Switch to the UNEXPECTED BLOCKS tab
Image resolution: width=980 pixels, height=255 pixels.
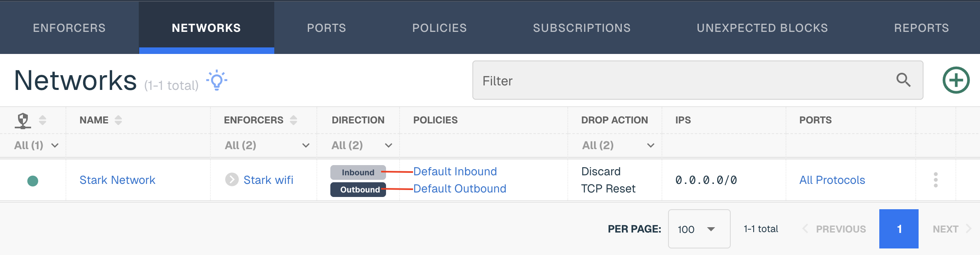coord(762,28)
